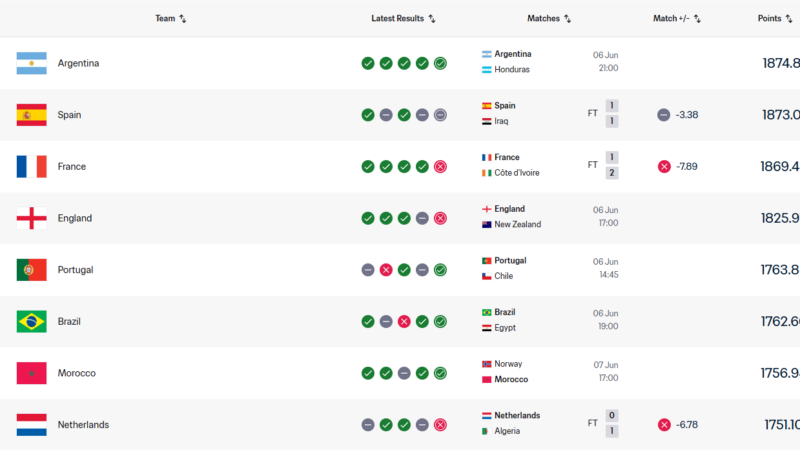Click the -6.78 match change value

tap(687, 424)
